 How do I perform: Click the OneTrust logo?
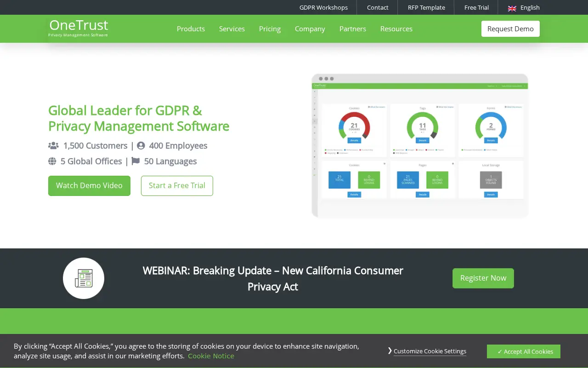(79, 28)
